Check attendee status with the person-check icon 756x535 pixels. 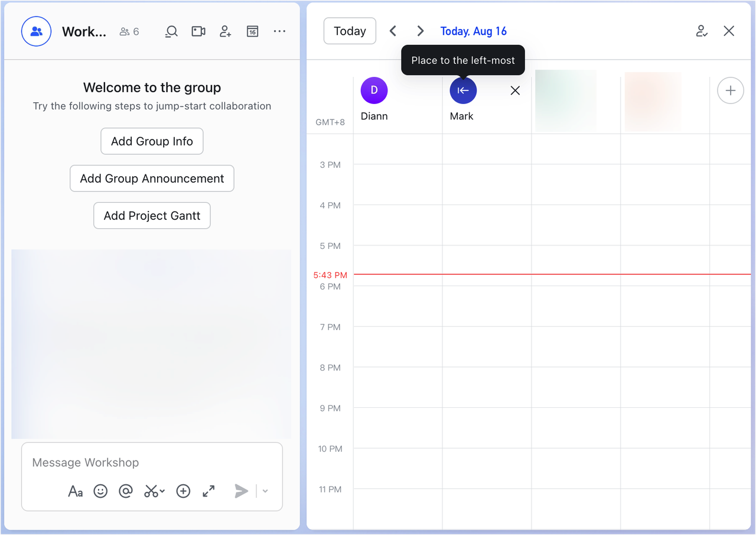coord(702,31)
